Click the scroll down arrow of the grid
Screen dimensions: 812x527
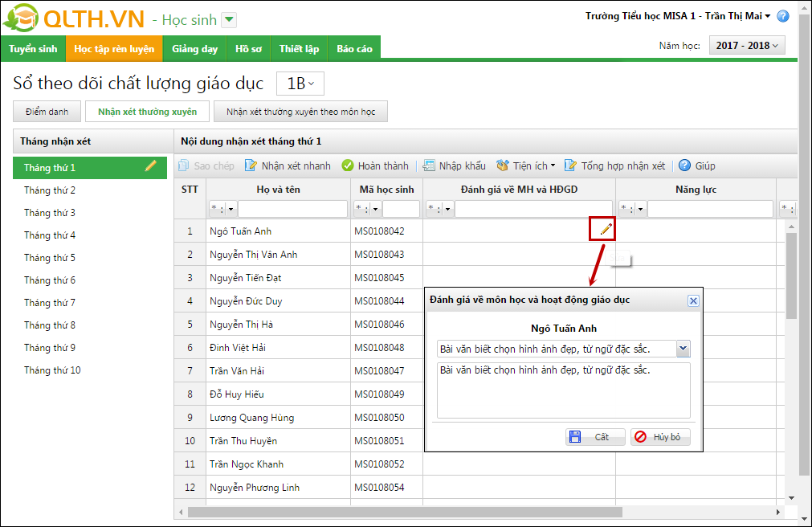tap(791, 497)
